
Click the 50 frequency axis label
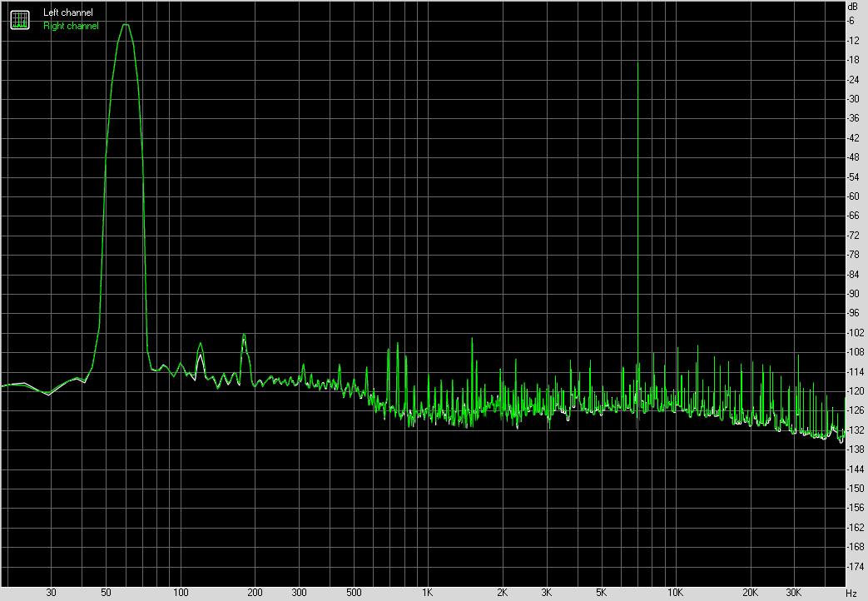click(106, 593)
